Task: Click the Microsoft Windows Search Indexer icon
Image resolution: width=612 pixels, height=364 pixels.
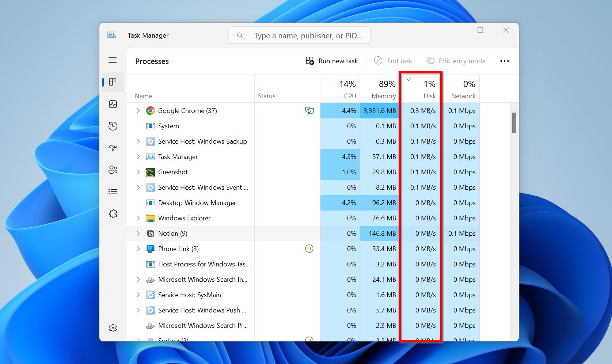Action: [150, 280]
